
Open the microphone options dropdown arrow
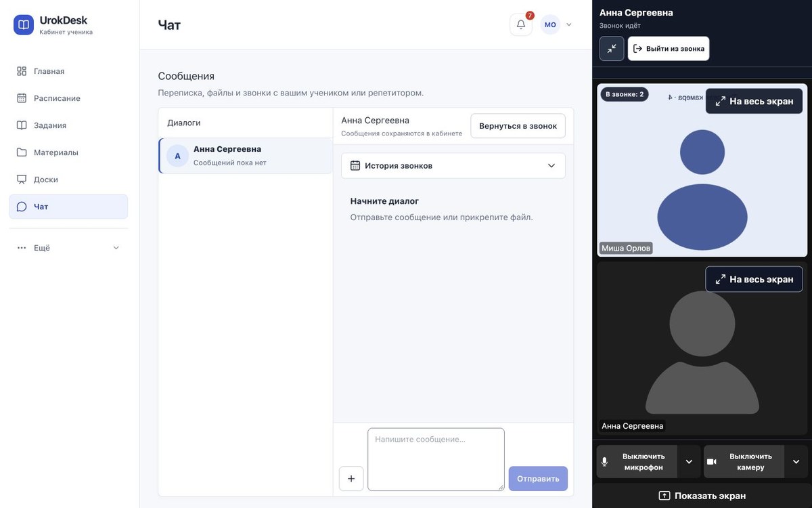(x=689, y=462)
